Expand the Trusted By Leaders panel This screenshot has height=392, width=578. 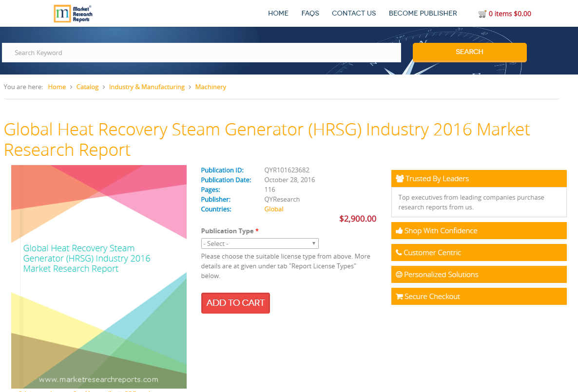tap(479, 179)
